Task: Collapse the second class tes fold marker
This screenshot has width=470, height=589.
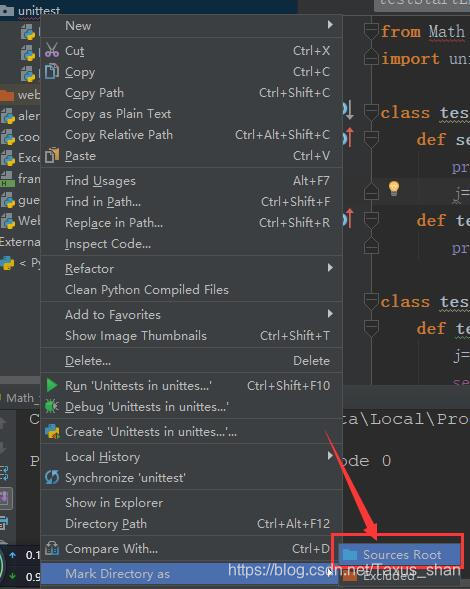Action: coord(371,301)
